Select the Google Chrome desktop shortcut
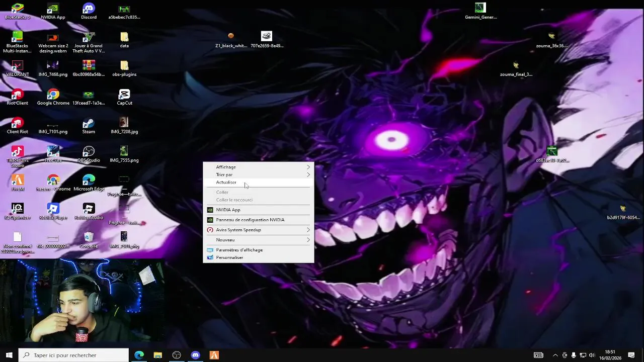The width and height of the screenshot is (644, 362). pos(53,97)
